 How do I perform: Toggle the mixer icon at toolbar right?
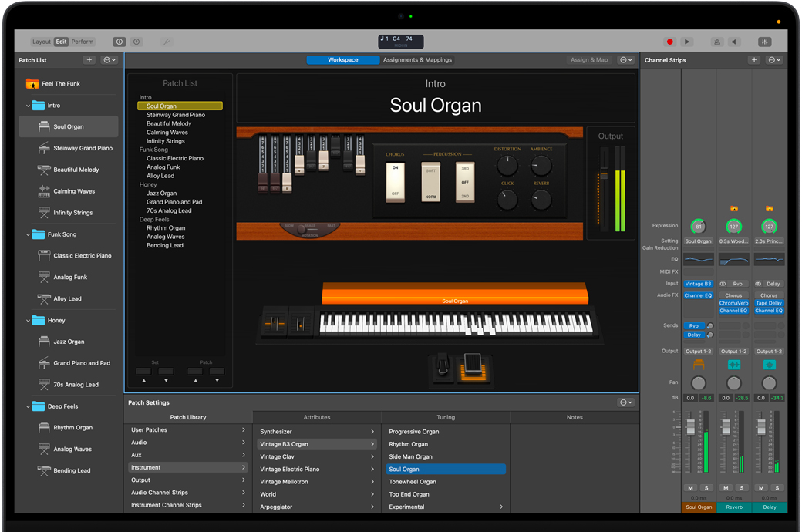[x=764, y=42]
